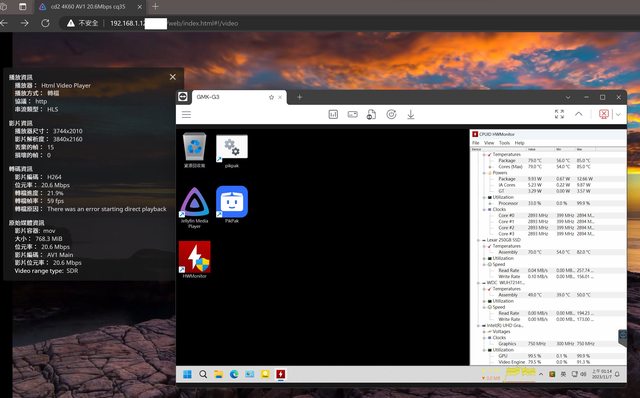The width and height of the screenshot is (640, 398).
Task: Click the download arrow icon in remote toolbar
Action: (411, 114)
